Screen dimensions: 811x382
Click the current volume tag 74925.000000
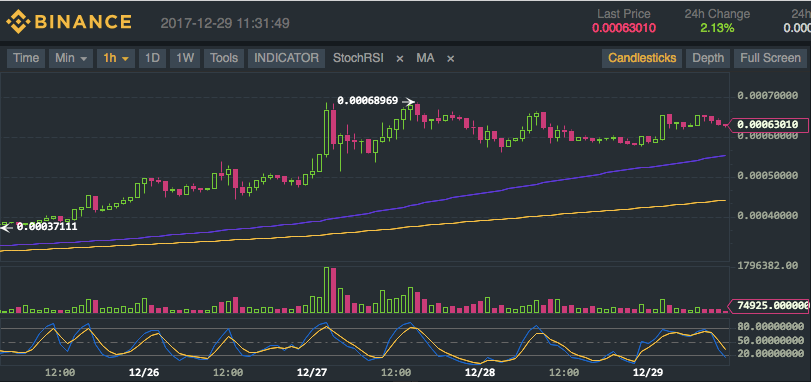(769, 305)
